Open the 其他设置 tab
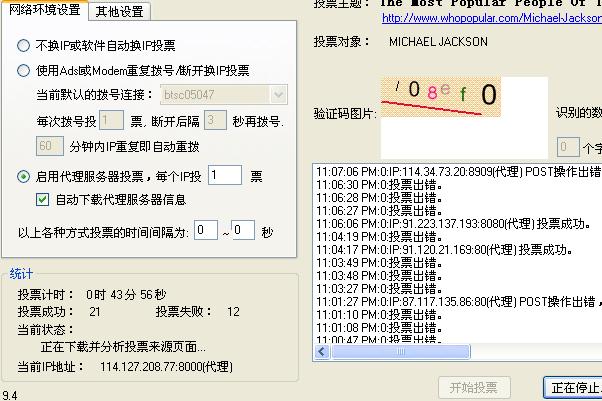602x401 pixels. click(x=118, y=12)
